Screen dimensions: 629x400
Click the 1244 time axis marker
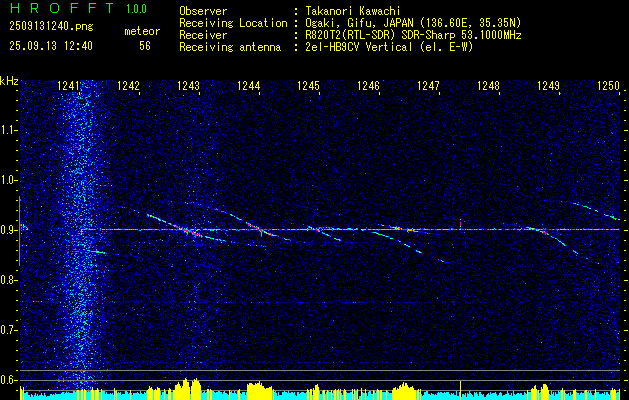pos(248,86)
